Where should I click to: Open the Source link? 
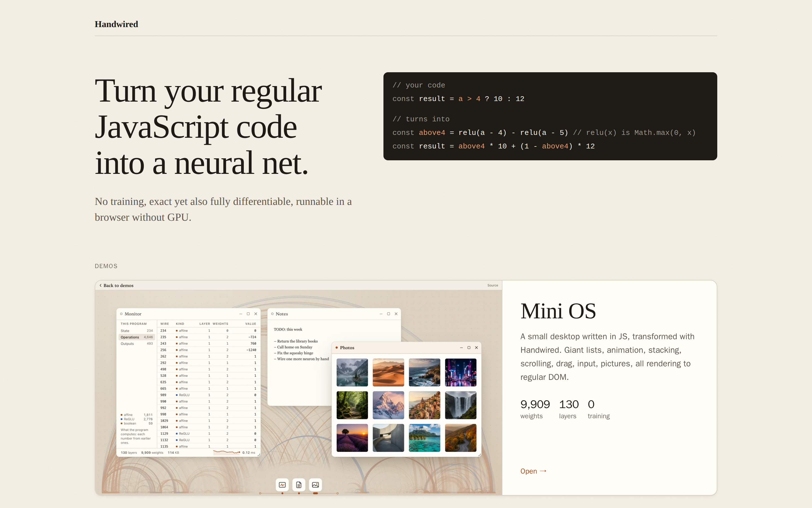(x=493, y=285)
